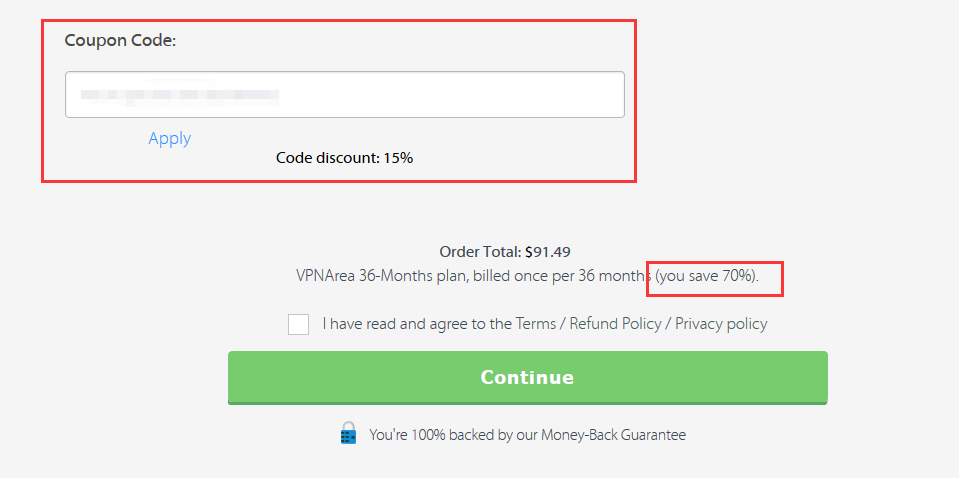Select the $91.49 order amount

pyautogui.click(x=547, y=251)
